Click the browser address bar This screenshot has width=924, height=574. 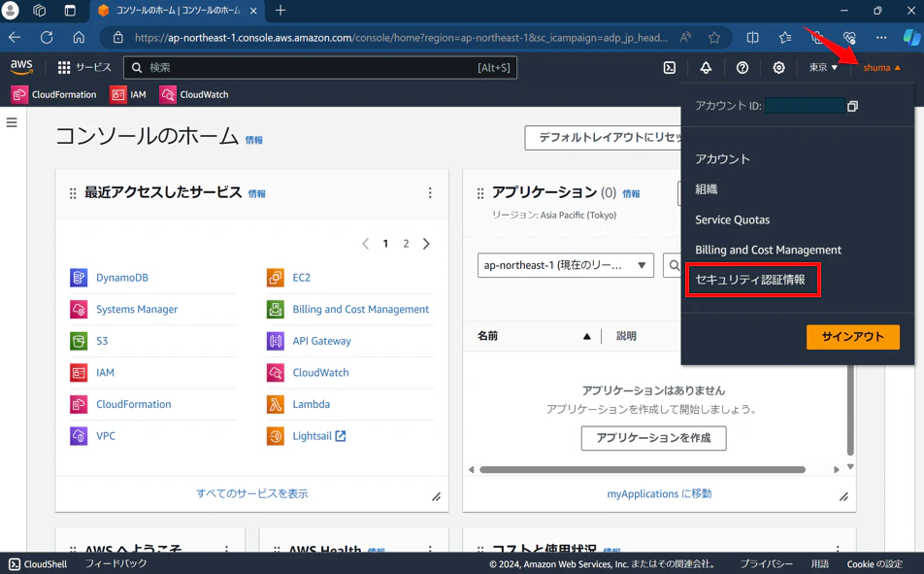pos(401,38)
